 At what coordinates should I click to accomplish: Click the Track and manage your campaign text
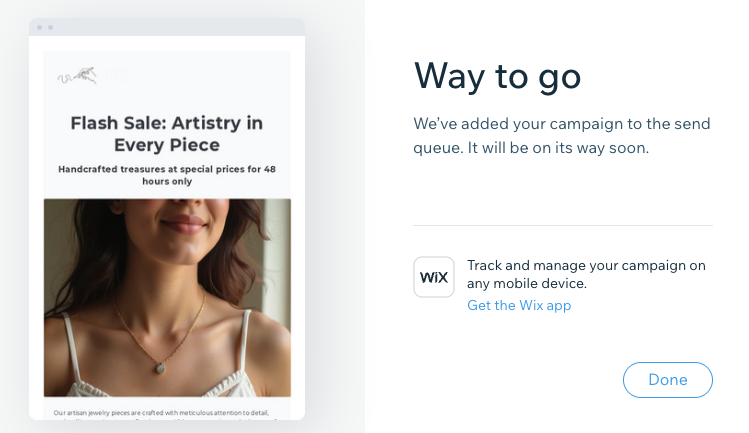pyautogui.click(x=586, y=274)
